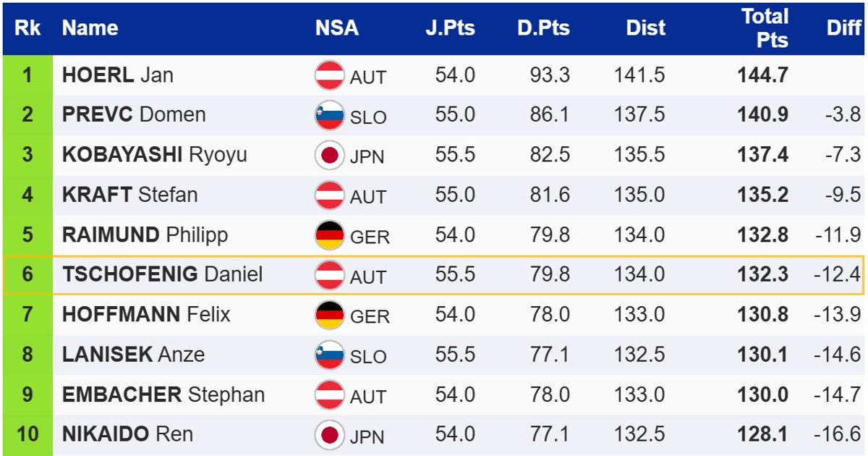This screenshot has width=868, height=456.
Task: Click the Name column header
Action: [x=90, y=28]
